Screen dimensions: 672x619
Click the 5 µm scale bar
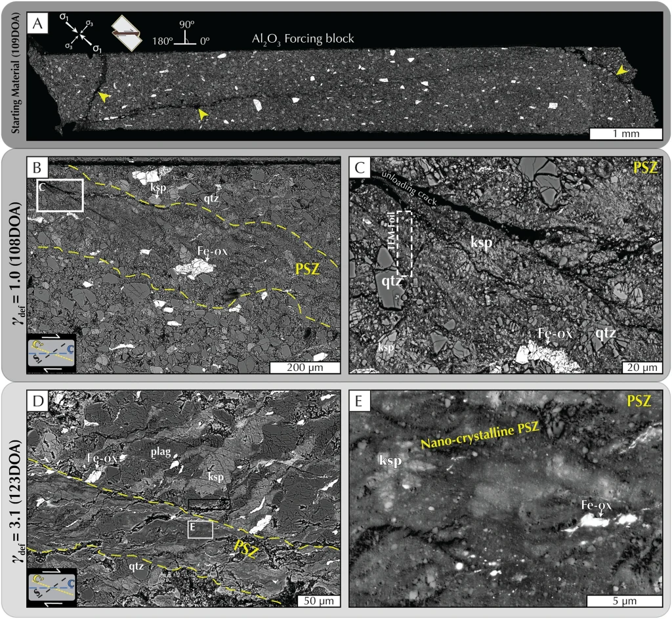pos(625,601)
